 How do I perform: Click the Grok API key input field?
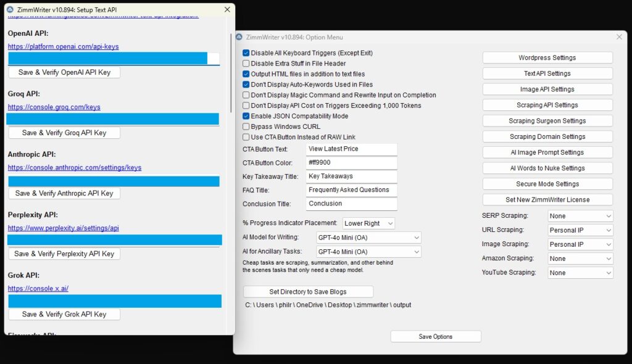(x=114, y=301)
